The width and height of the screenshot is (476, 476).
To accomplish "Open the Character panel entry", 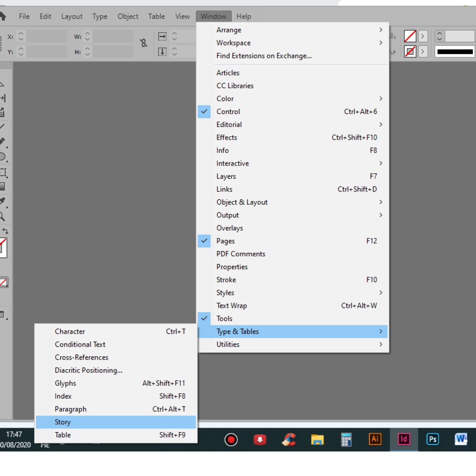I will point(116,331).
